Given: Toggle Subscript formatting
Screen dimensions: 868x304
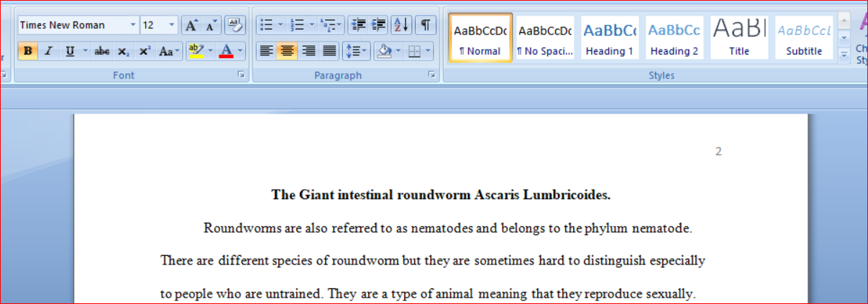Looking at the screenshot, I should coord(124,51).
